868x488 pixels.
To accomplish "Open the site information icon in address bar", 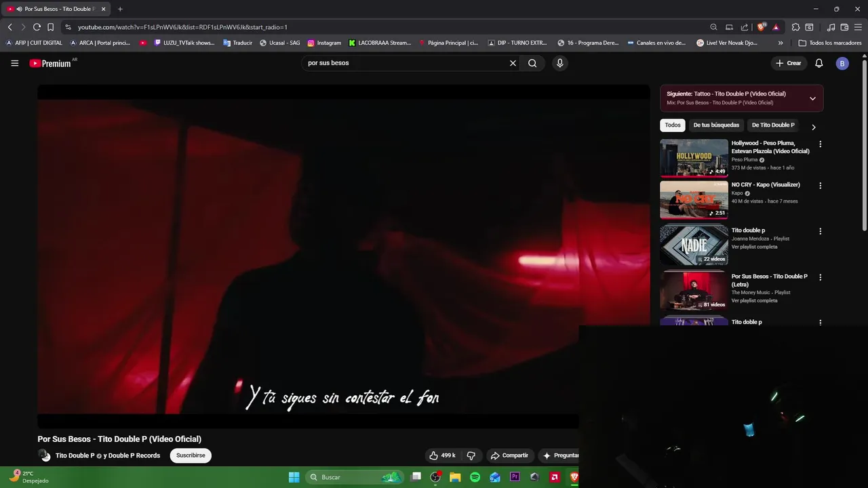I will [x=68, y=27].
